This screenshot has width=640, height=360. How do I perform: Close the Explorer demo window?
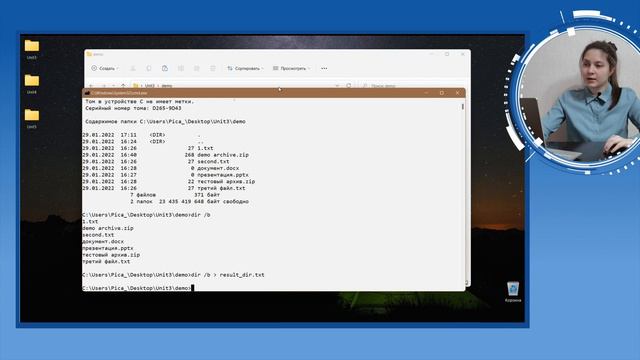point(462,54)
